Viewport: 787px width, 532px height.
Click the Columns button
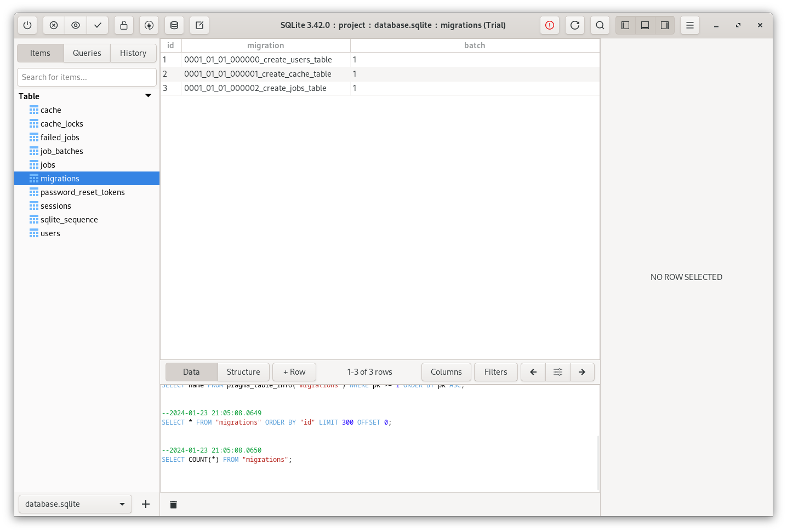click(x=446, y=372)
